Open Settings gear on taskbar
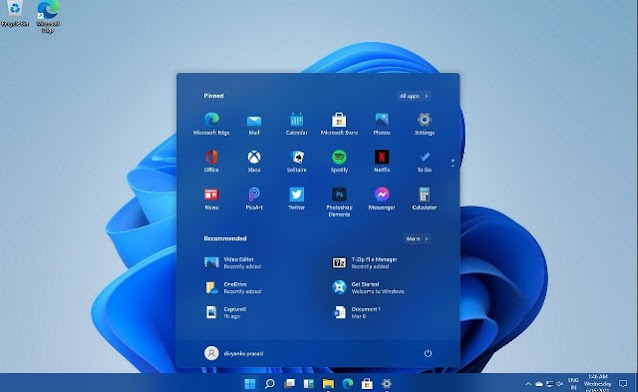This screenshot has width=638, height=392. [387, 383]
